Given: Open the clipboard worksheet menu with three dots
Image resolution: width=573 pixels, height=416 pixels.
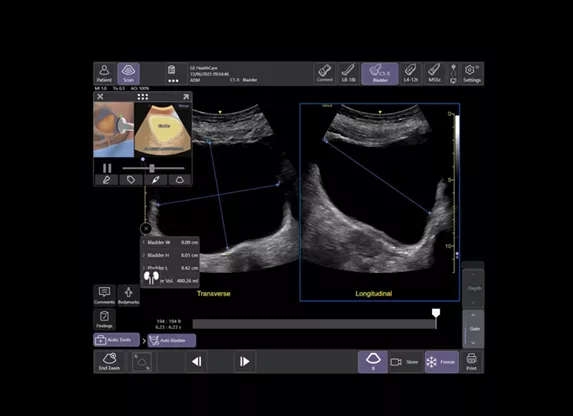Looking at the screenshot, I should tap(172, 74).
